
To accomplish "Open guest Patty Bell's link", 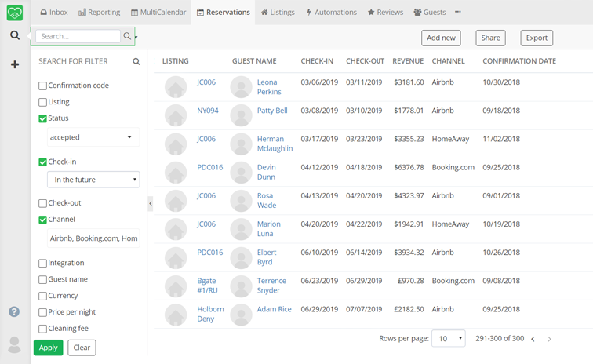I will (x=272, y=111).
